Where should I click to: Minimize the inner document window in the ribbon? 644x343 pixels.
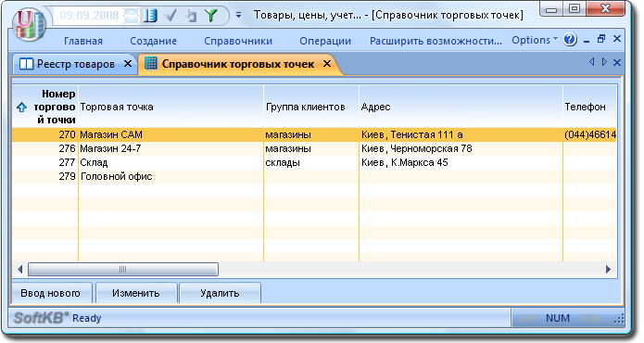pos(587,40)
